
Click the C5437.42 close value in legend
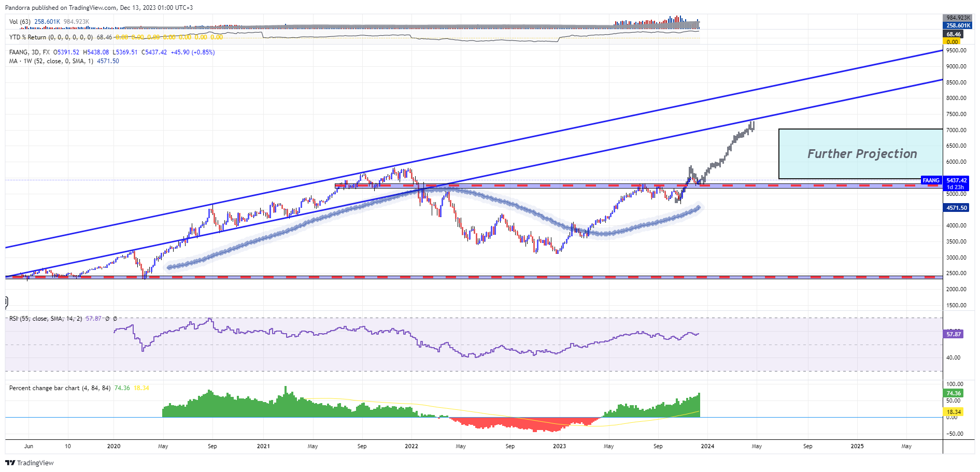[154, 52]
